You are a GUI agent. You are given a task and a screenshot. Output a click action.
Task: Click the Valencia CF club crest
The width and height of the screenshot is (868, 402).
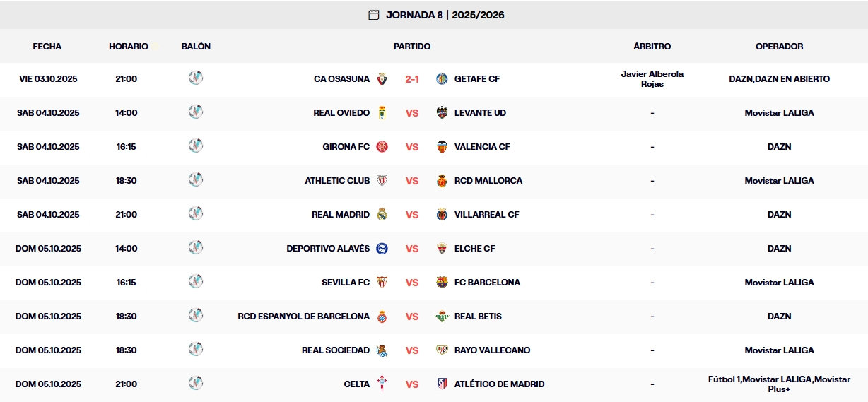pyautogui.click(x=442, y=147)
